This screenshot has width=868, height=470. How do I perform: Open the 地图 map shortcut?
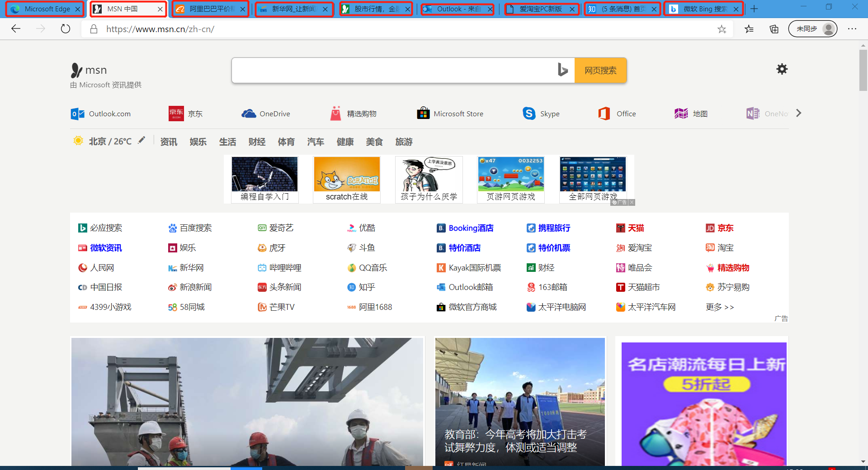pyautogui.click(x=691, y=114)
